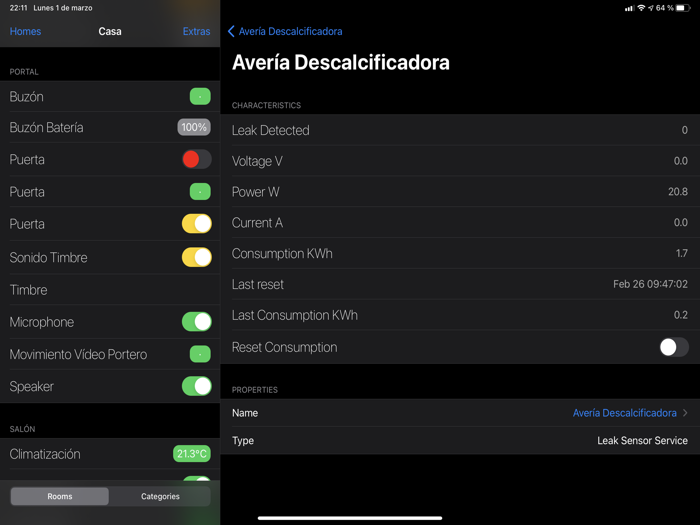Image resolution: width=700 pixels, height=525 pixels.
Task: Switch to the Categories tab
Action: (x=160, y=496)
